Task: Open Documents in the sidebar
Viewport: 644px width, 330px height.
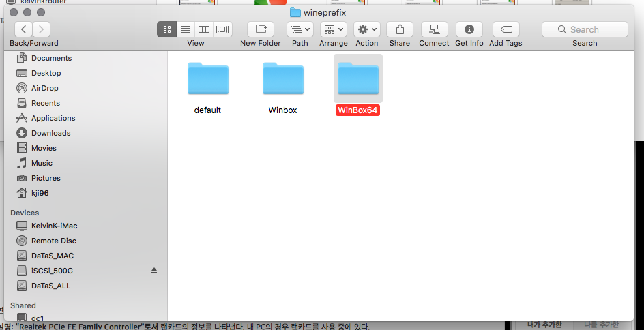Action: click(51, 58)
